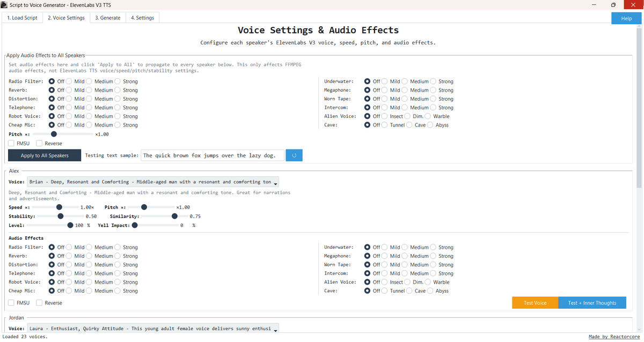Click Alex's Pitch slider handle
This screenshot has width=644, height=342.
click(144, 207)
